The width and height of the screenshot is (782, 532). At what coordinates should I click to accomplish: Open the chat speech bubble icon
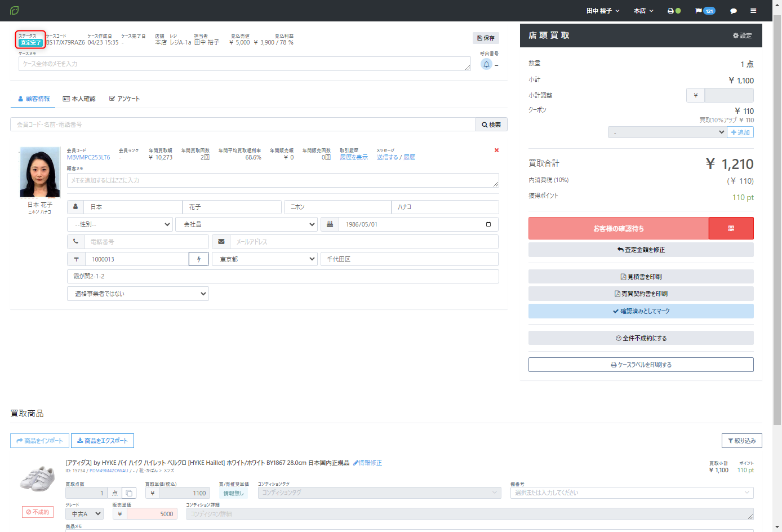[x=733, y=11]
